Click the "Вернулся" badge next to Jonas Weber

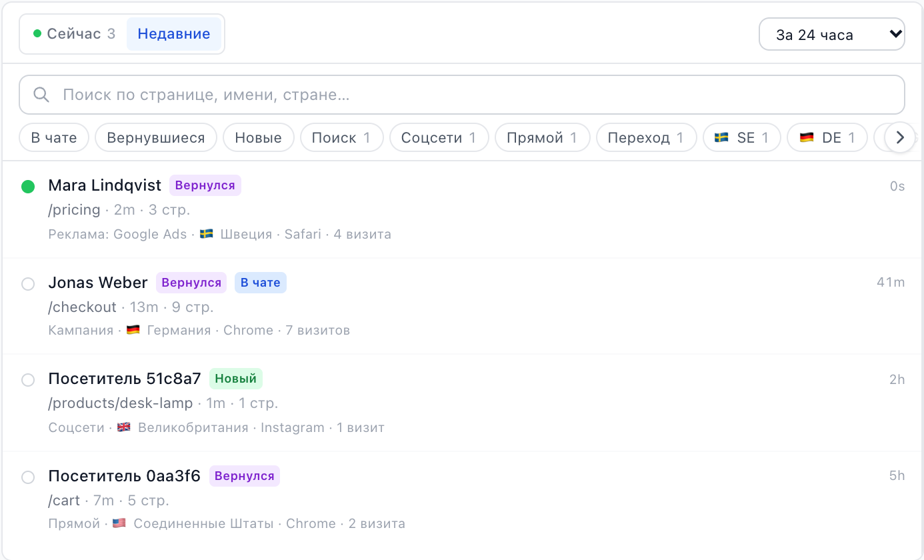coord(191,283)
